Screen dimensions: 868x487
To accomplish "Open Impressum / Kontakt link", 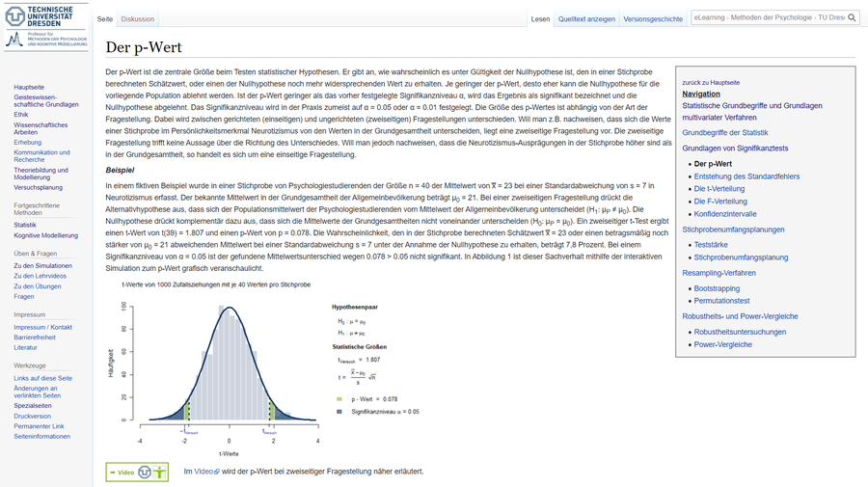I will tap(42, 327).
